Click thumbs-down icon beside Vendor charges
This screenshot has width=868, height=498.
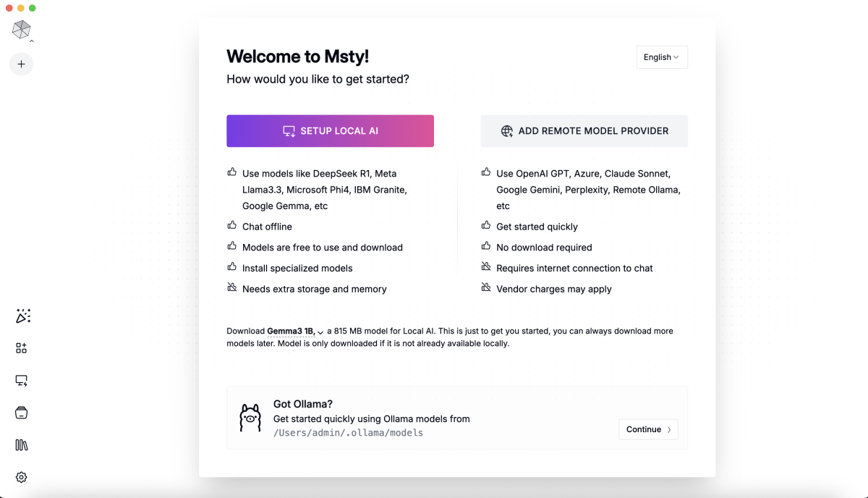[x=486, y=288]
